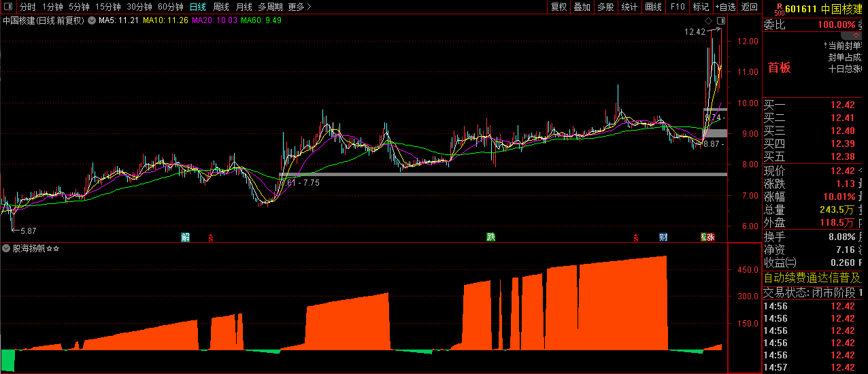Add stock via +自选 button
Image resolution: width=868 pixels, height=374 pixels.
click(724, 7)
